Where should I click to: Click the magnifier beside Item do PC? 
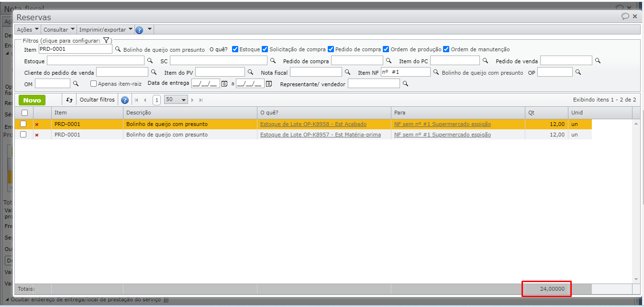pyautogui.click(x=485, y=61)
